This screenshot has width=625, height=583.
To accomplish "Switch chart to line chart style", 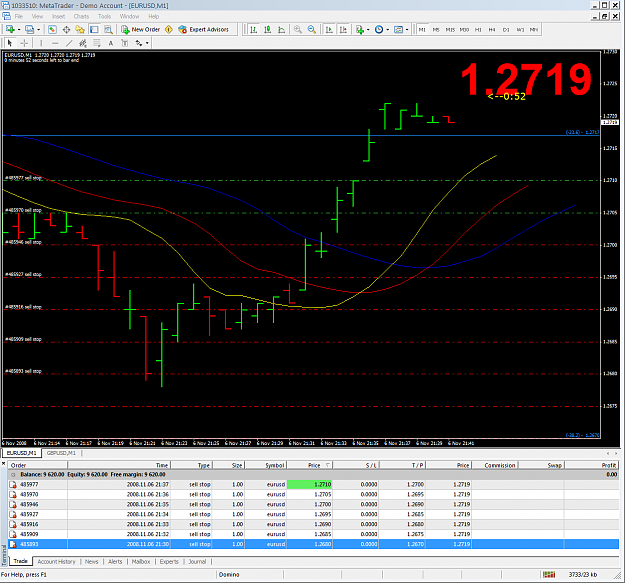I will point(281,29).
